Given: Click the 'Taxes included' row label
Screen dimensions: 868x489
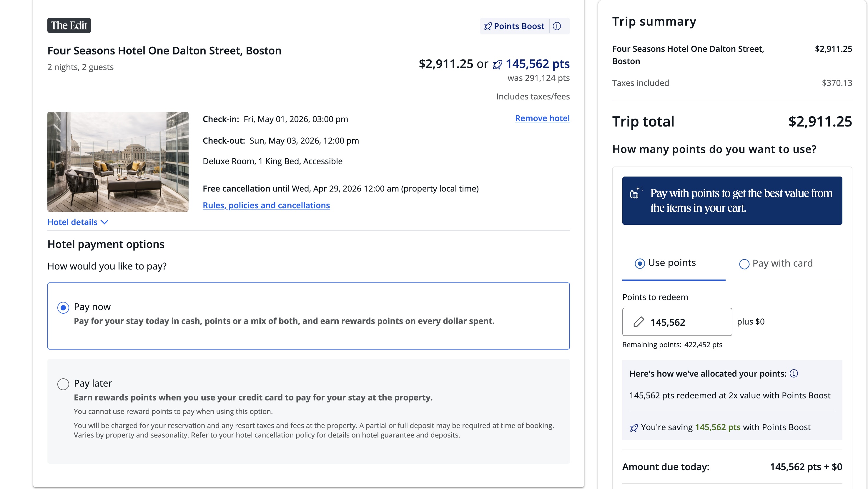Looking at the screenshot, I should point(641,83).
